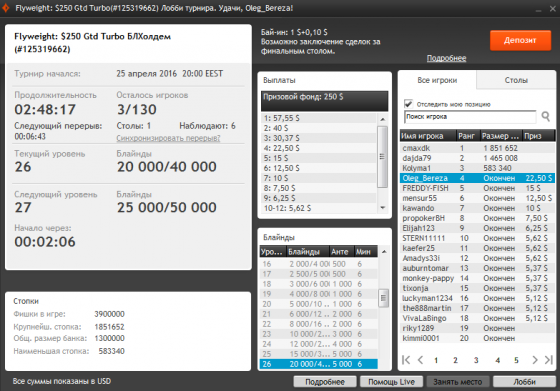Select player Elijah123 row
The width and height of the screenshot is (560, 391).
coord(477,228)
